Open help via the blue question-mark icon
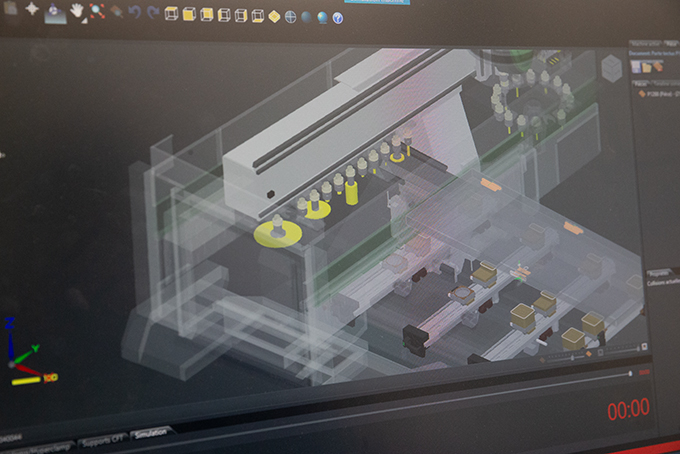The height and width of the screenshot is (454, 680). click(x=337, y=18)
